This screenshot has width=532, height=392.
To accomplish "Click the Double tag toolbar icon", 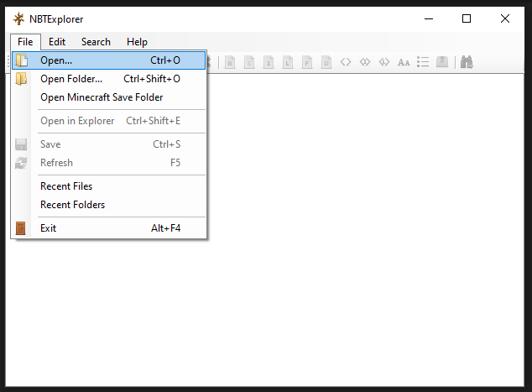I will tap(326, 61).
